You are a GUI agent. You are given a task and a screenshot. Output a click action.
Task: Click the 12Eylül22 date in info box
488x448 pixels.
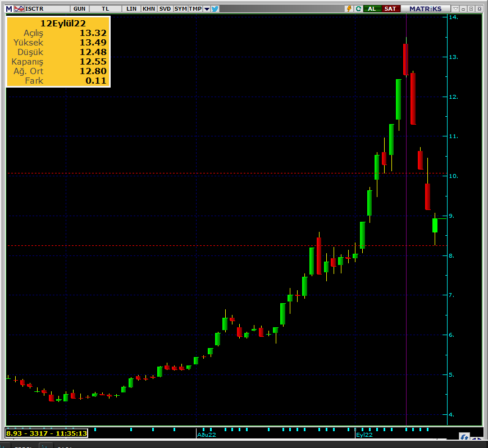(63, 24)
